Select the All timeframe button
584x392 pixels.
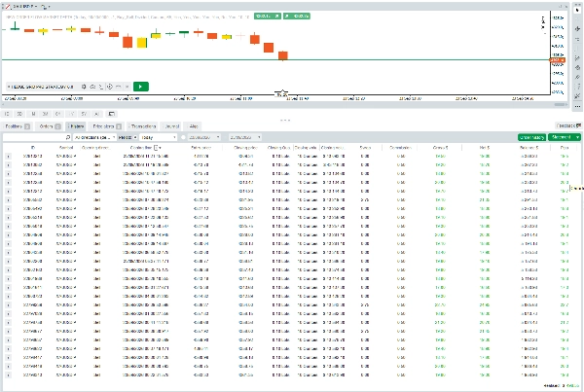click(96, 114)
